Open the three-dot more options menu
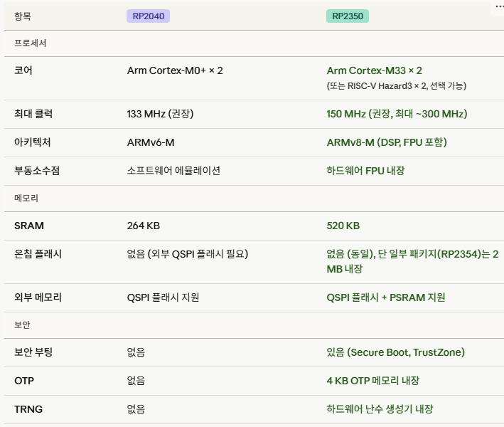Viewport: 504px width, 427px height. [499, 6]
